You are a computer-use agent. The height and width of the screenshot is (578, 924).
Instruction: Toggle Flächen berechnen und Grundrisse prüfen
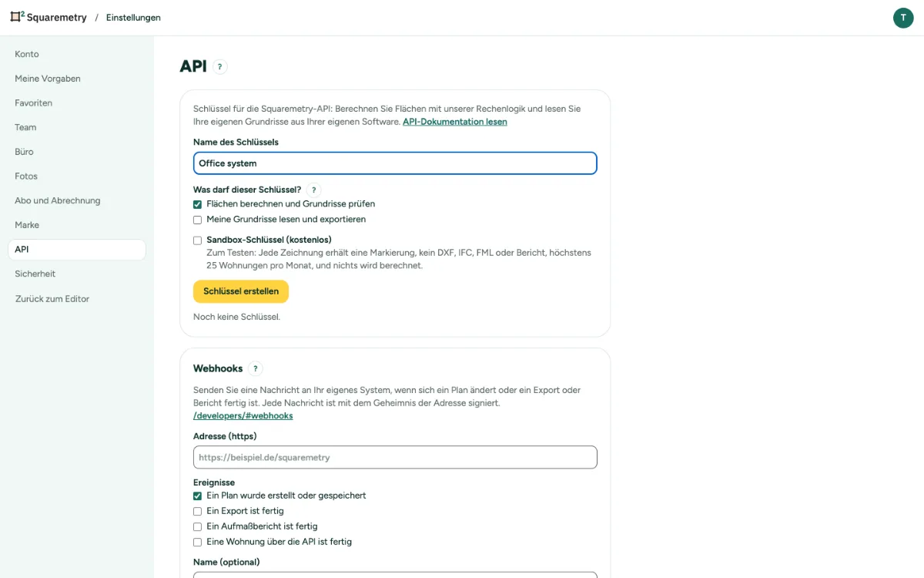click(197, 204)
